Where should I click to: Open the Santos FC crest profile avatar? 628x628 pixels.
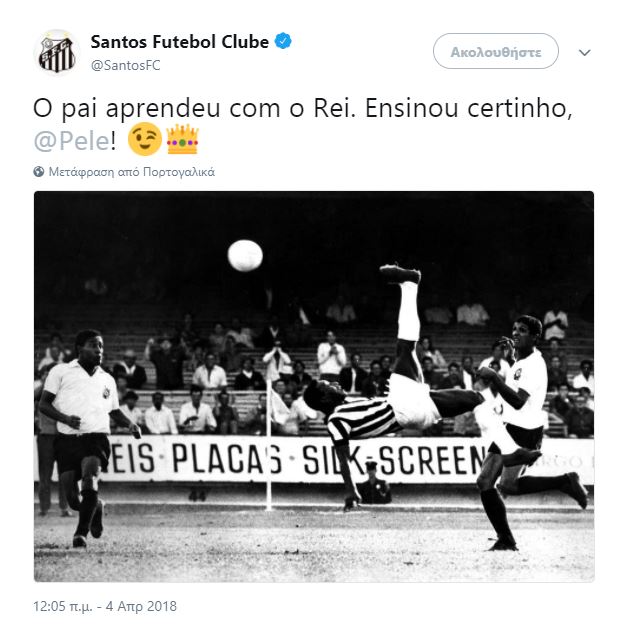[x=57, y=53]
